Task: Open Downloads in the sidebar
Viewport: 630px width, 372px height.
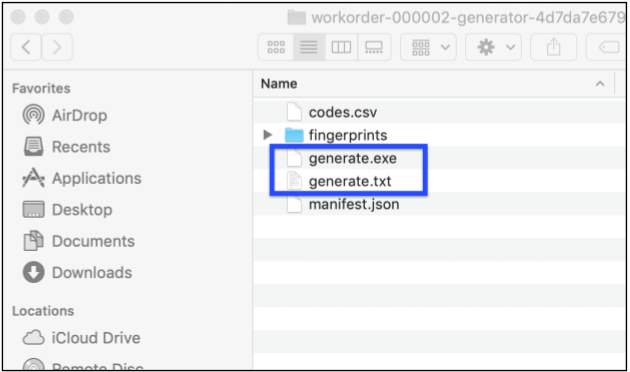Action: pyautogui.click(x=77, y=272)
